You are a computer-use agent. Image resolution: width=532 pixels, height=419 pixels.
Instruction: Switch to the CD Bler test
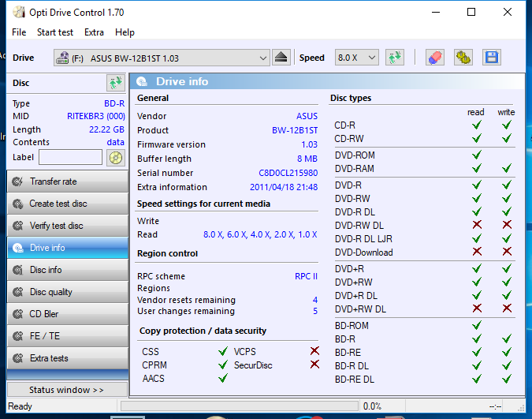tap(68, 314)
